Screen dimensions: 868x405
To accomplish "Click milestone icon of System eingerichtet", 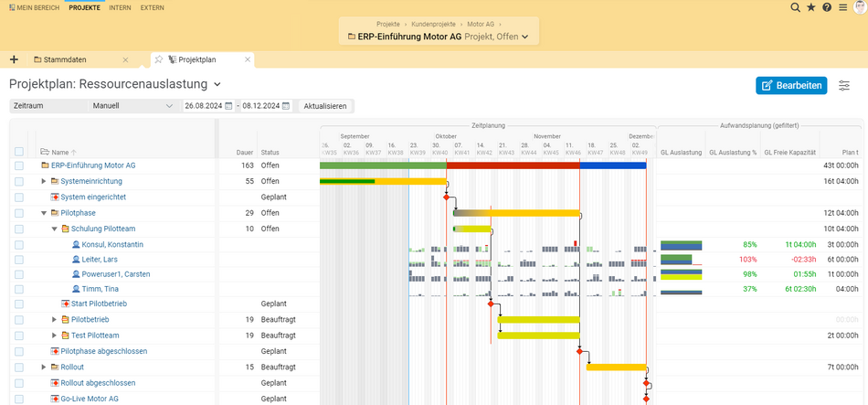I will [x=55, y=197].
